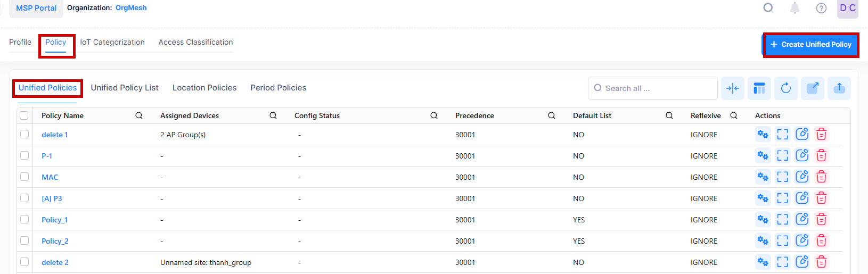The height and width of the screenshot is (274, 868).
Task: Switch to the Location Policies tab
Action: [204, 88]
